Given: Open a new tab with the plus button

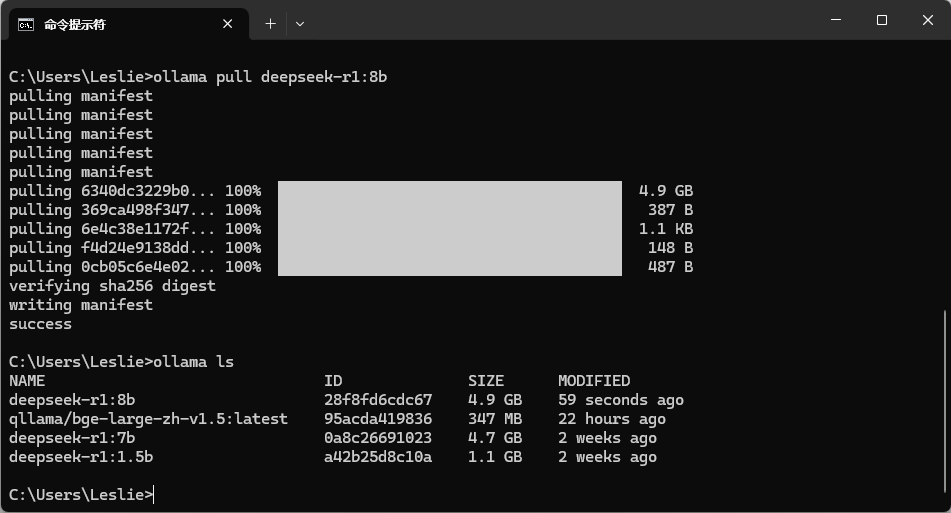Looking at the screenshot, I should pyautogui.click(x=270, y=23).
